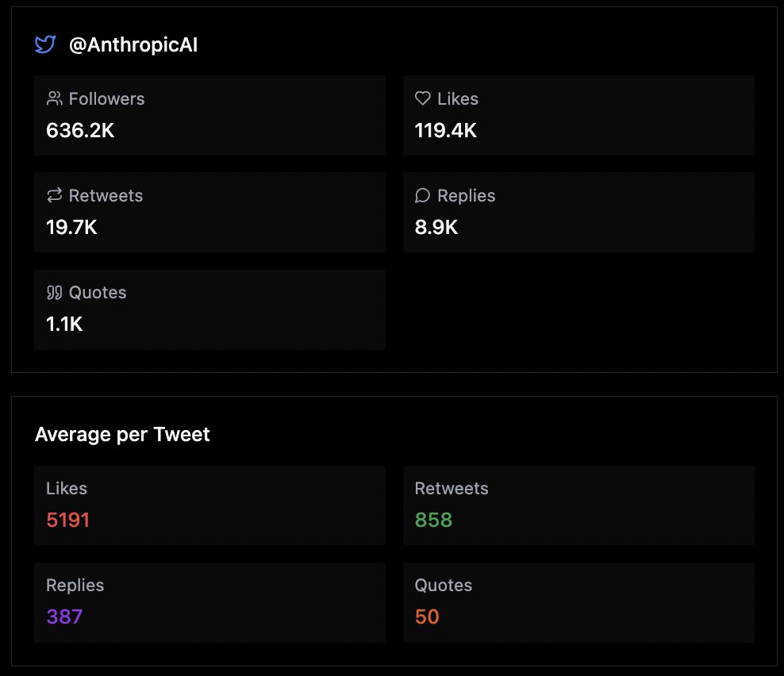This screenshot has width=784, height=676.
Task: Click the average Likes card
Action: 209,505
